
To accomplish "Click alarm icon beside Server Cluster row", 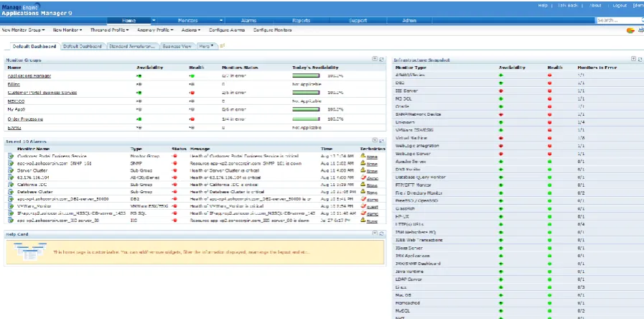I will tap(11, 170).
